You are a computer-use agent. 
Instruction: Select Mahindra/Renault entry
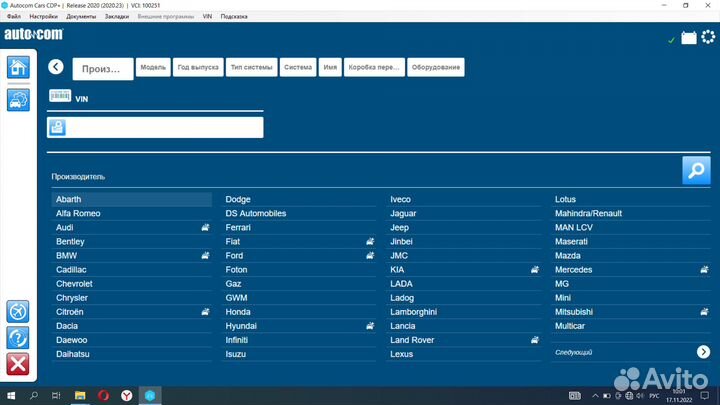(x=631, y=214)
